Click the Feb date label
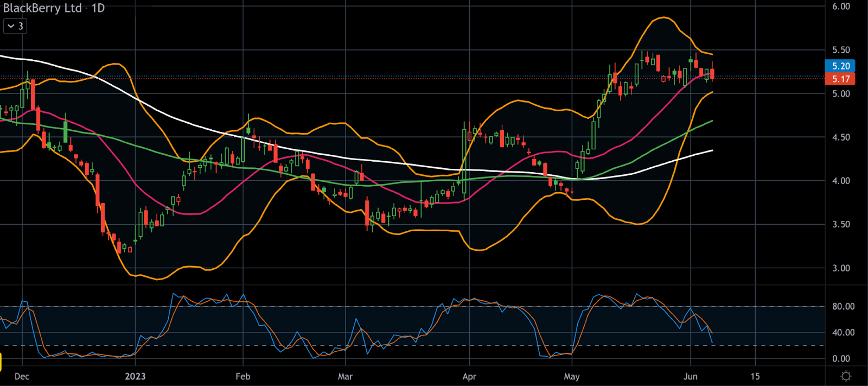Viewport: 868px width, 386px height. [242, 376]
